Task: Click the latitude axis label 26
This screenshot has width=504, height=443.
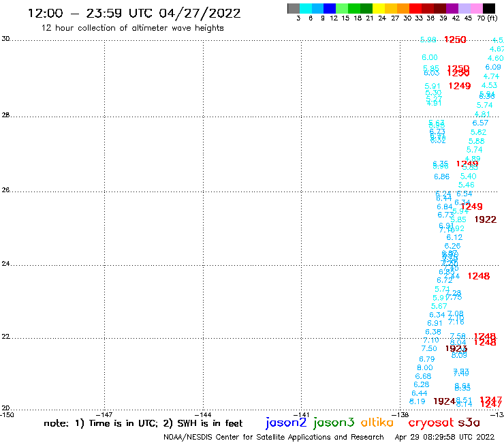Action: 5,190
